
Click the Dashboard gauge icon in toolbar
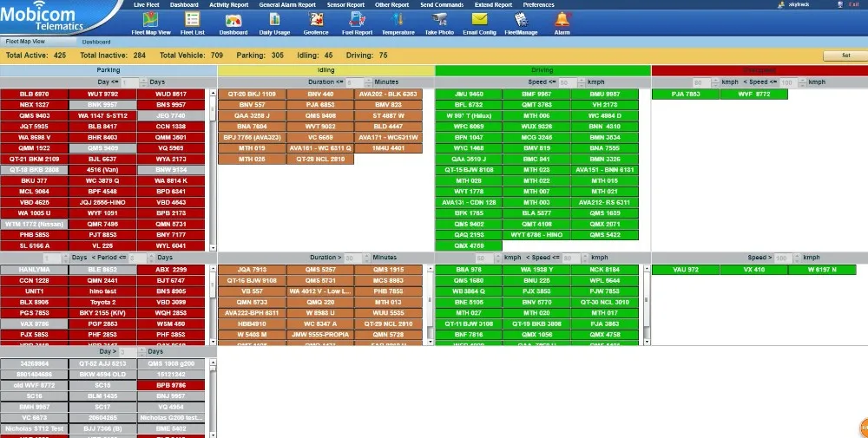click(233, 23)
